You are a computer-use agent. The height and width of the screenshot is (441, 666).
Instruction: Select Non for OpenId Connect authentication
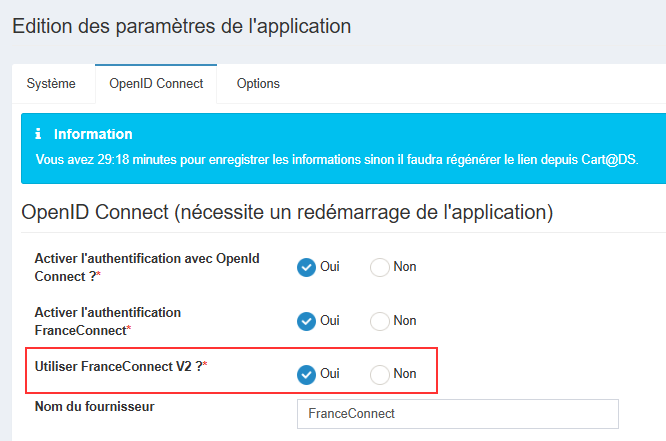tap(380, 267)
